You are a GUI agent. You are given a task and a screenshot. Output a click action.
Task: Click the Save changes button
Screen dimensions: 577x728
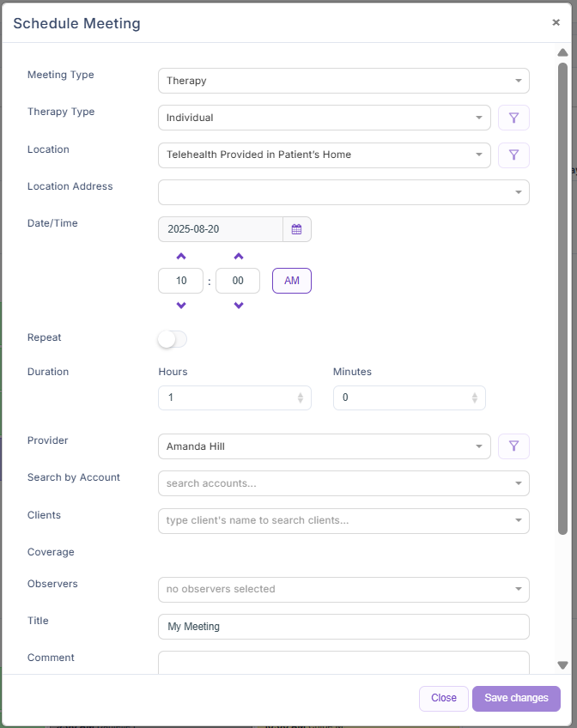516,698
